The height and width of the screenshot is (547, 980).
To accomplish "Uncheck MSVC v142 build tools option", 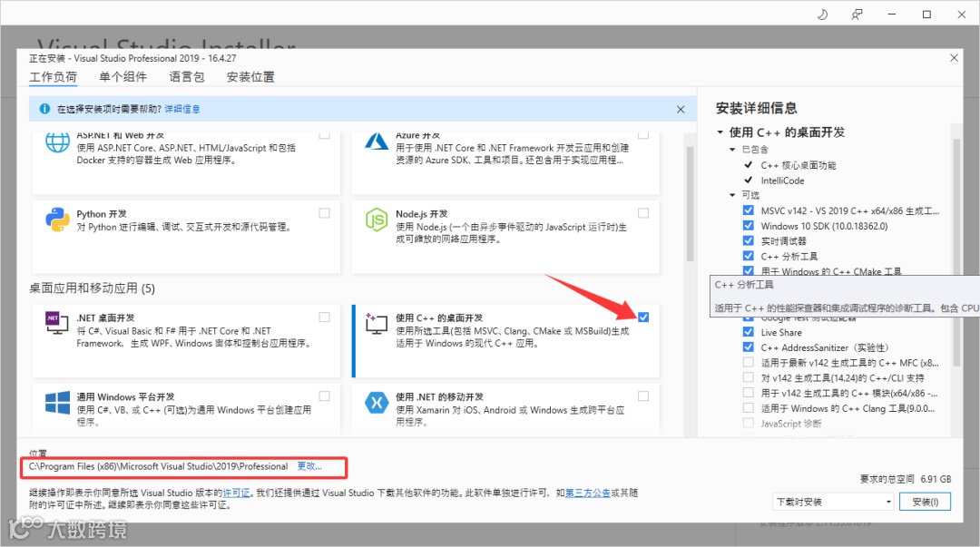I will click(748, 210).
